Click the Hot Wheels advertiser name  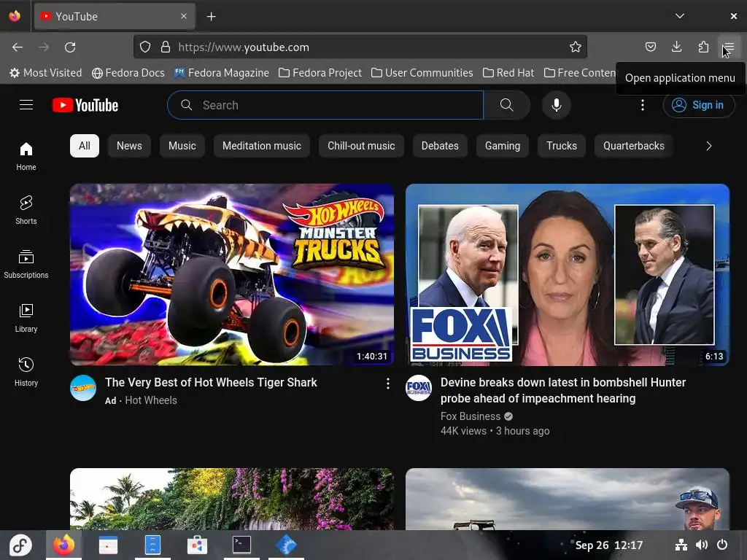click(x=150, y=400)
